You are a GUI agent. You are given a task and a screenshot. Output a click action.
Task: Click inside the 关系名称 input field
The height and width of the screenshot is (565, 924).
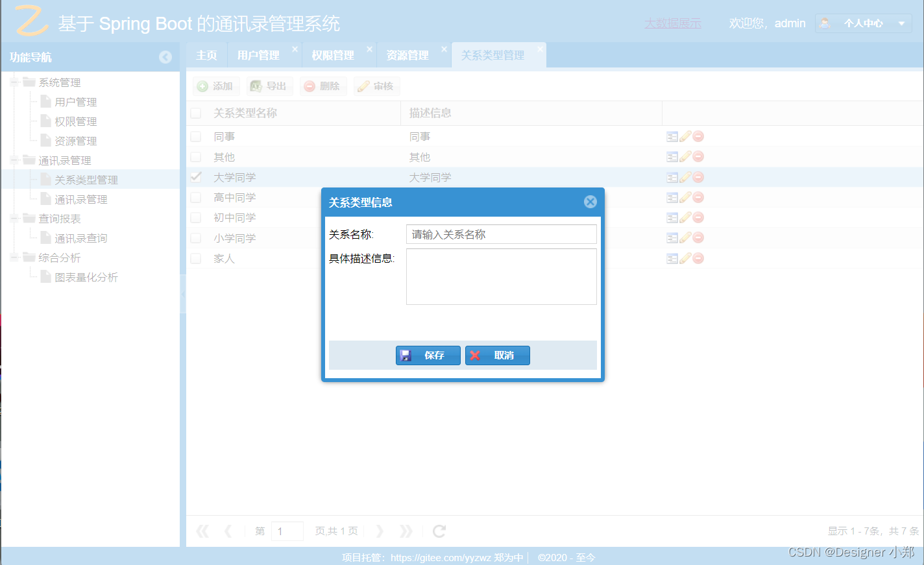pyautogui.click(x=501, y=234)
